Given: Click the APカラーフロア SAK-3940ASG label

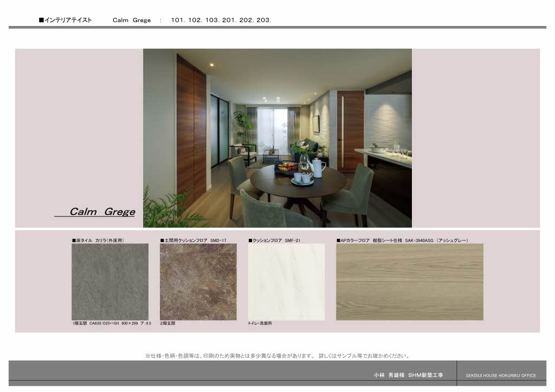Looking at the screenshot, I should click(402, 239).
